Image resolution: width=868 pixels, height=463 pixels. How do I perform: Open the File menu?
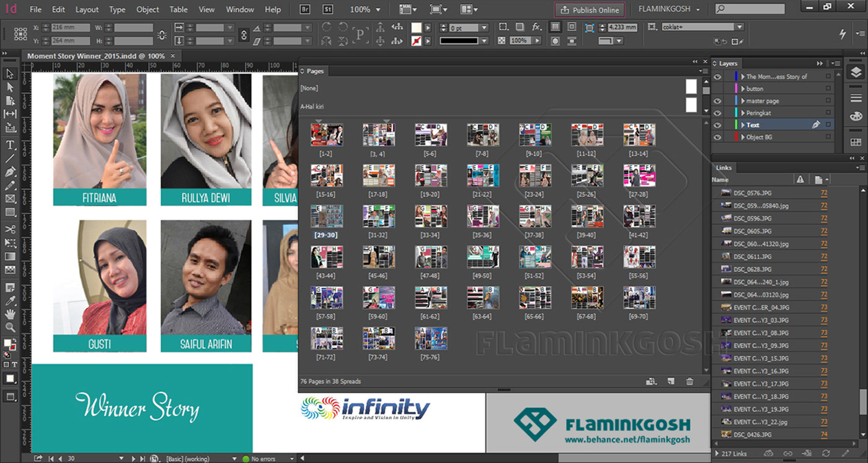click(x=35, y=9)
